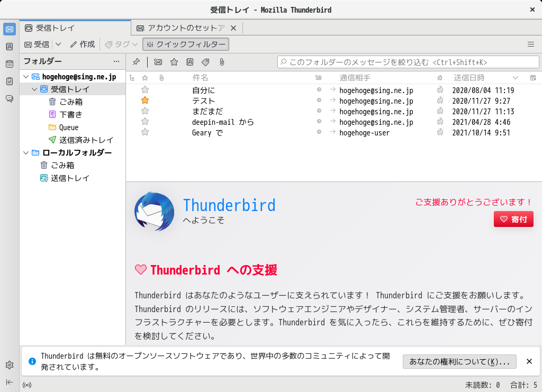This screenshot has height=392, width=542.
Task: Click the 送信日時 sort direction chevron
Action: [x=516, y=78]
